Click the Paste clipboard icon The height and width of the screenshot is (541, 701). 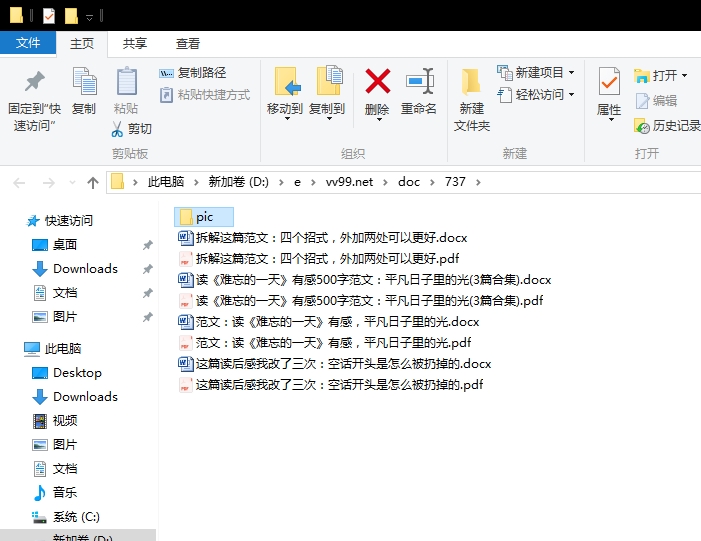[x=127, y=81]
